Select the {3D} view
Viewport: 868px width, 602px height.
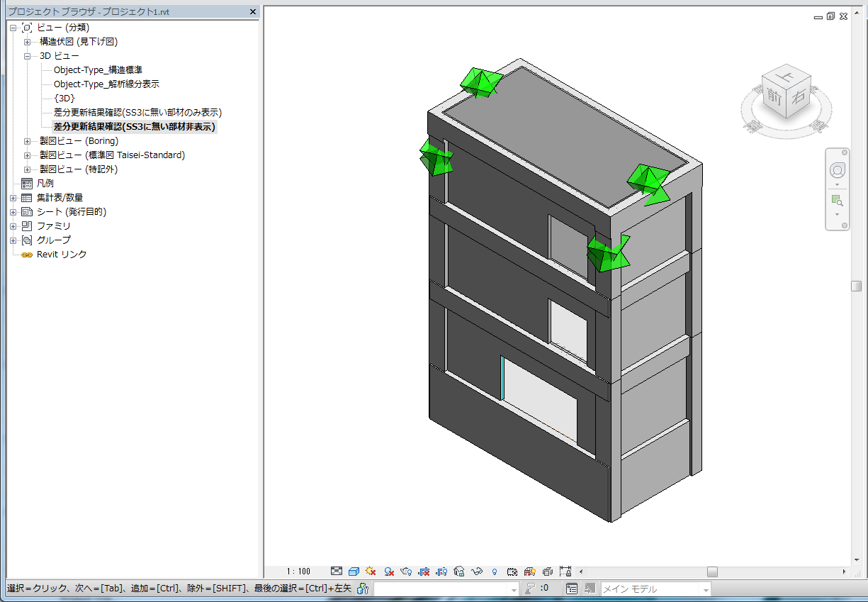(64, 99)
